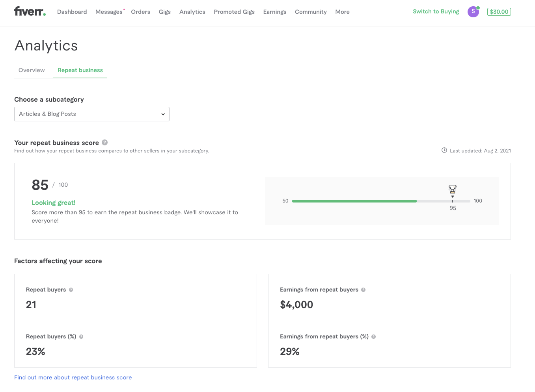Click the Switch to Buying link
The height and width of the screenshot is (392, 535).
435,11
